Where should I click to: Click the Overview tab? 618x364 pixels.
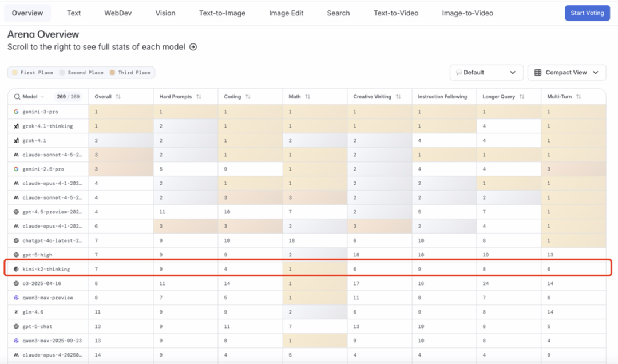pos(27,13)
